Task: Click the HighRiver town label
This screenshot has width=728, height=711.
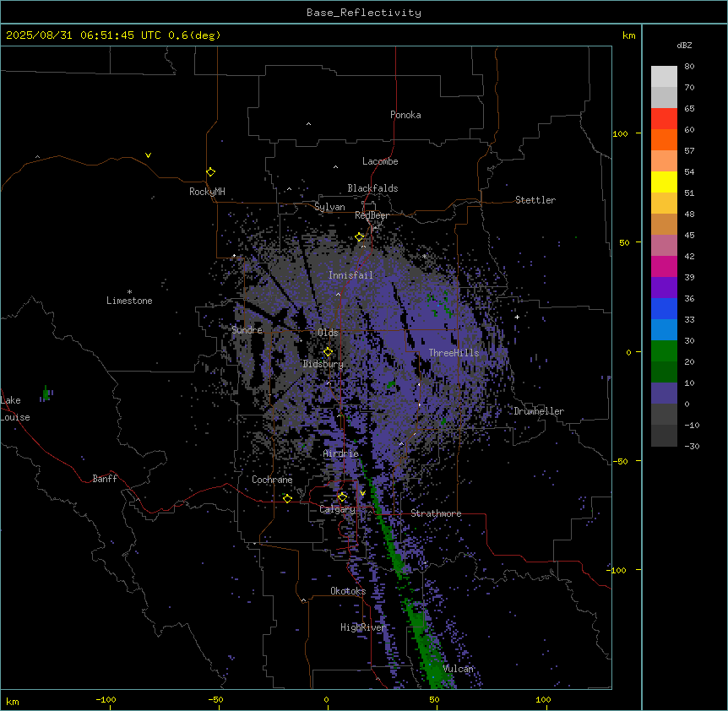Action: 363,627
